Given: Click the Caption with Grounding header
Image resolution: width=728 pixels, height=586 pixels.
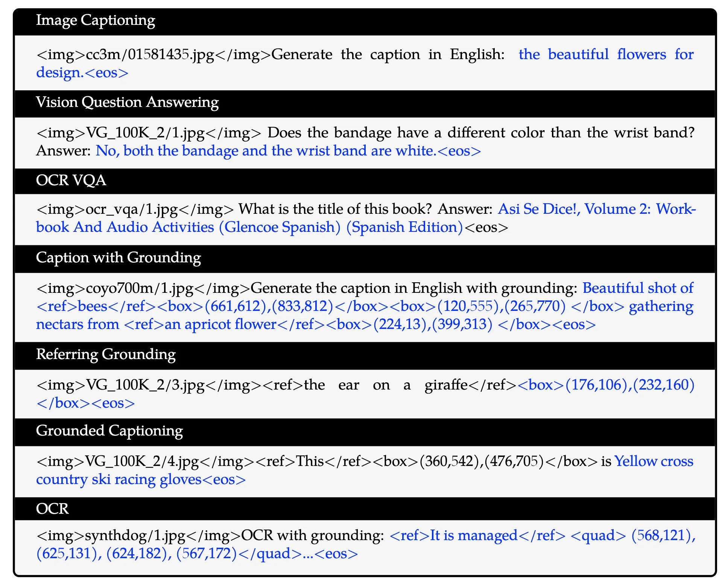Looking at the screenshot, I should [118, 258].
